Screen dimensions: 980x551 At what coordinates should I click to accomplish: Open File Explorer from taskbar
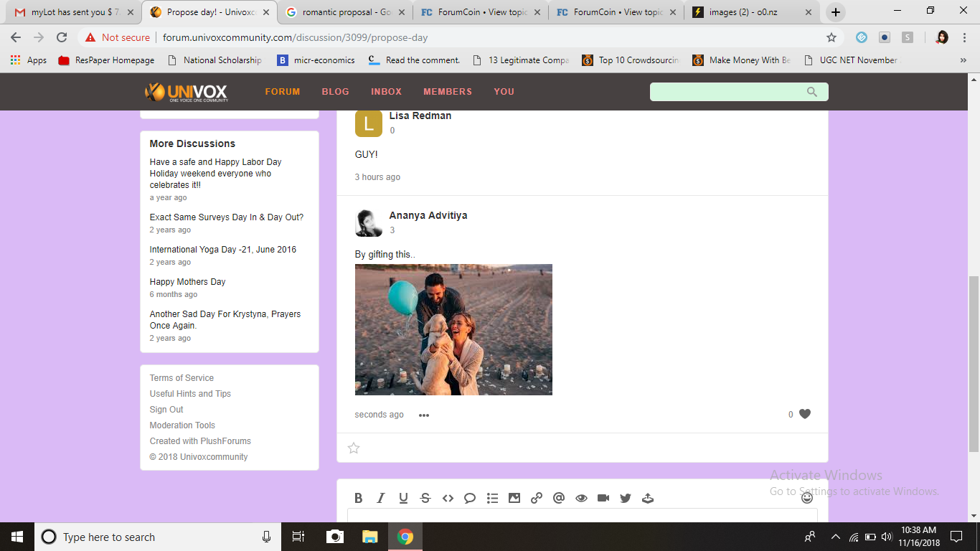(x=369, y=537)
